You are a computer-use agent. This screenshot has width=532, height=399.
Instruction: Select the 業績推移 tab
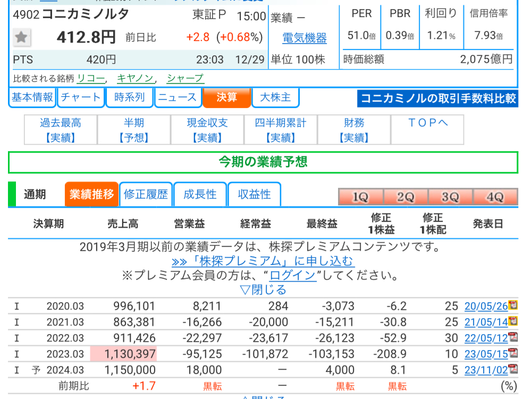(91, 194)
